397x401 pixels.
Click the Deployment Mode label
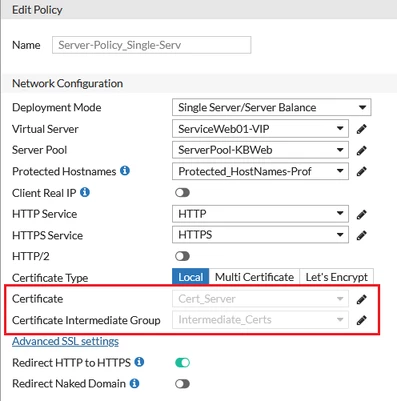(x=57, y=108)
